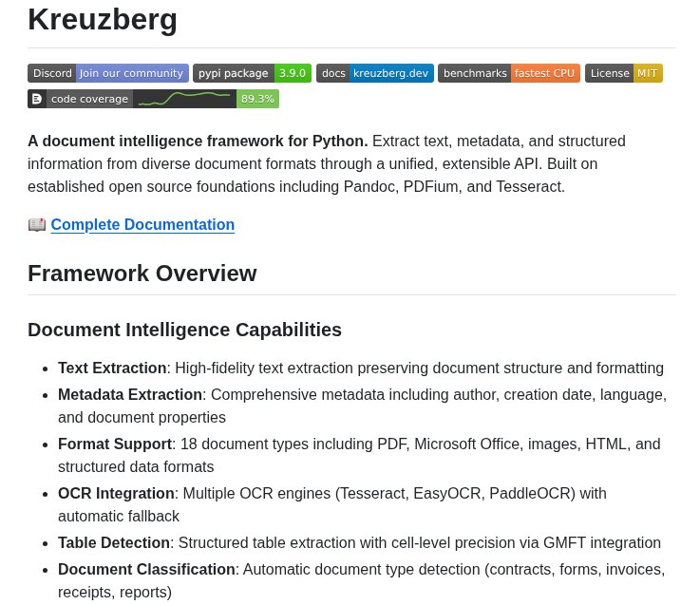Click the Framework Overview heading
The width and height of the screenshot is (700, 605).
[142, 274]
